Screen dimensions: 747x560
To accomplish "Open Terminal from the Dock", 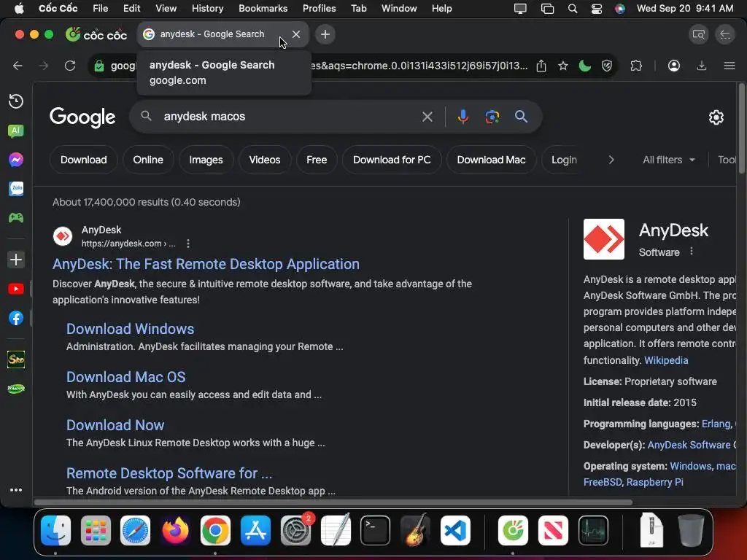I will tap(375, 531).
